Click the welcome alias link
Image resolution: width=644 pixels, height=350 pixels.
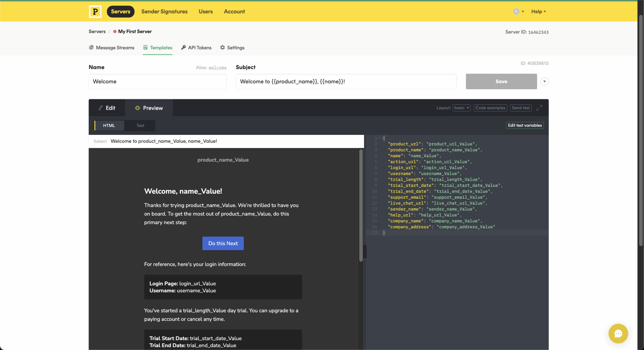point(218,67)
